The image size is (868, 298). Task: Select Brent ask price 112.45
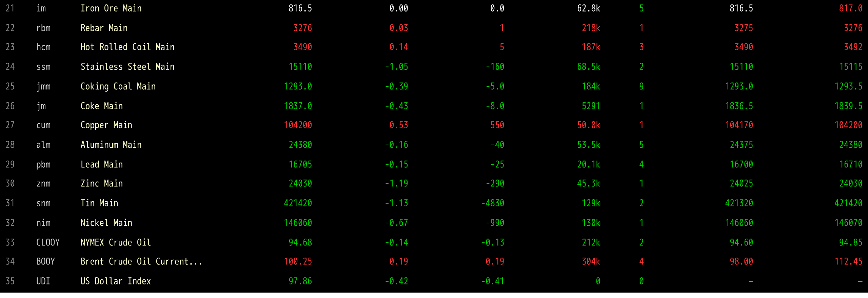click(848, 261)
